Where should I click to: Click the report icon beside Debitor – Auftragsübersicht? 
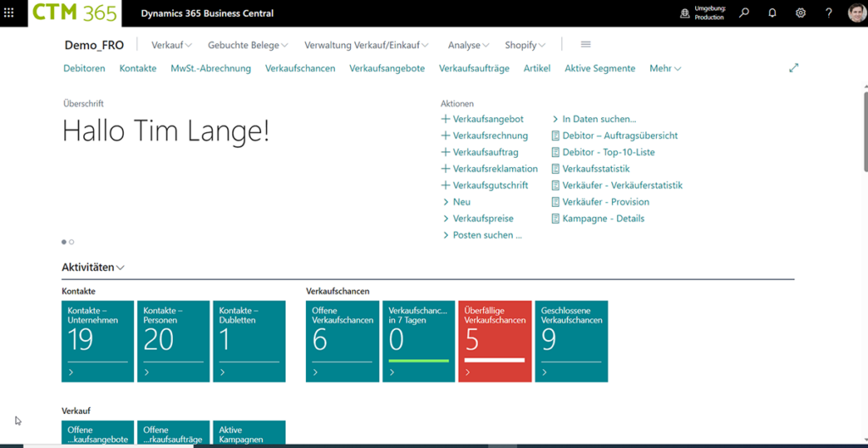[555, 135]
